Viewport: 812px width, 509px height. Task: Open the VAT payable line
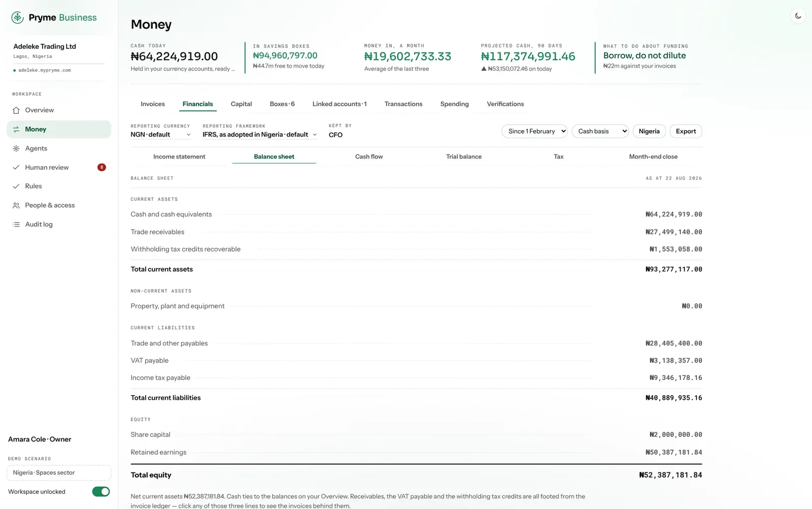(416, 361)
